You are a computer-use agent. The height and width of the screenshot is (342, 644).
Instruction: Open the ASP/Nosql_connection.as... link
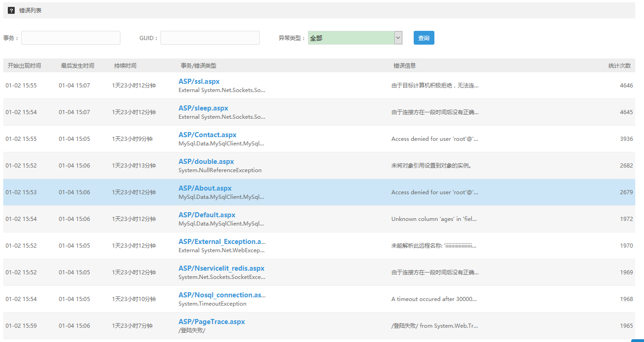(222, 295)
